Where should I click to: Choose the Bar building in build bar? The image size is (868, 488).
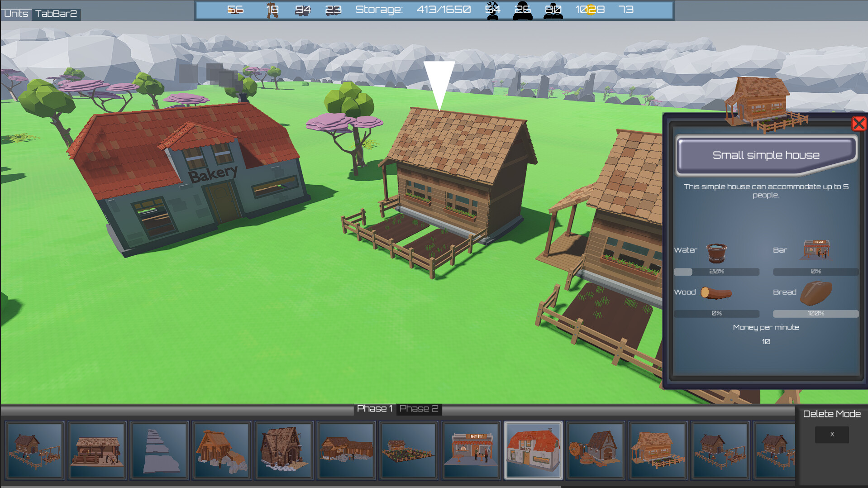tap(471, 450)
